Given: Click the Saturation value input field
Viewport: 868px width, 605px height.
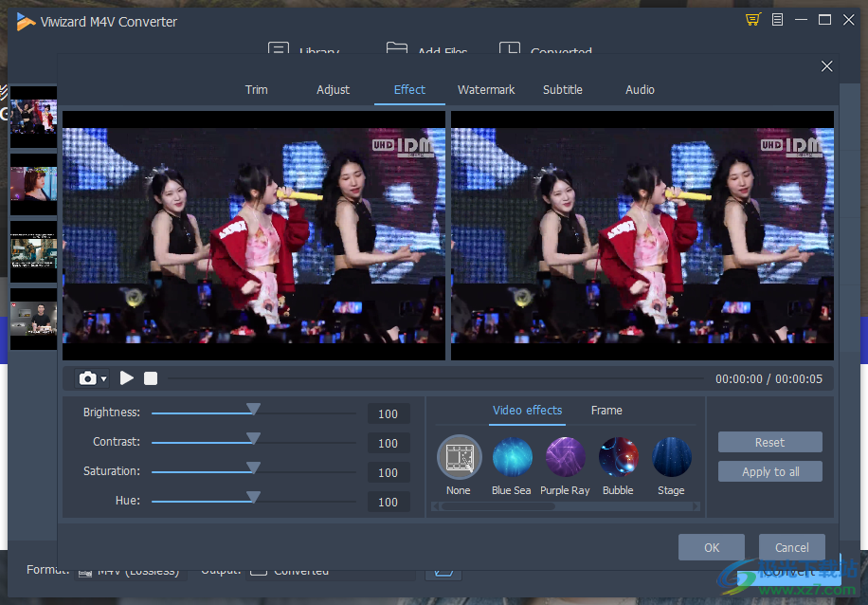Looking at the screenshot, I should [x=389, y=473].
